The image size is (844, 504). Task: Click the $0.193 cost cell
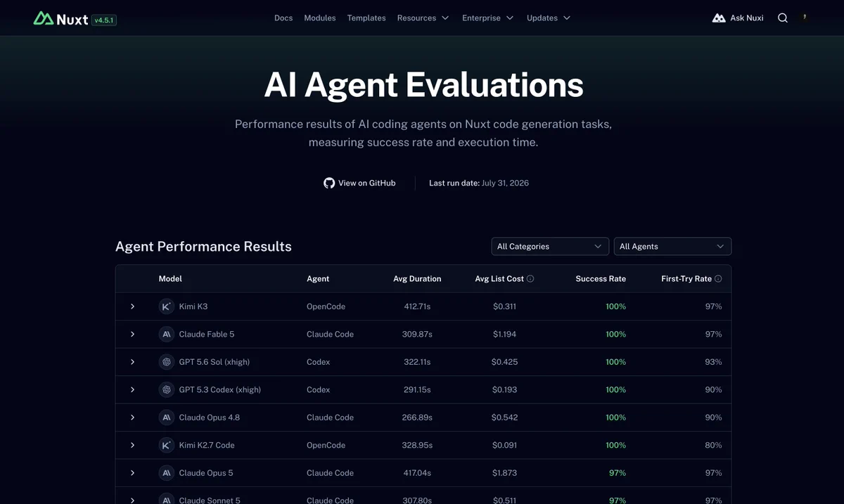coord(504,390)
